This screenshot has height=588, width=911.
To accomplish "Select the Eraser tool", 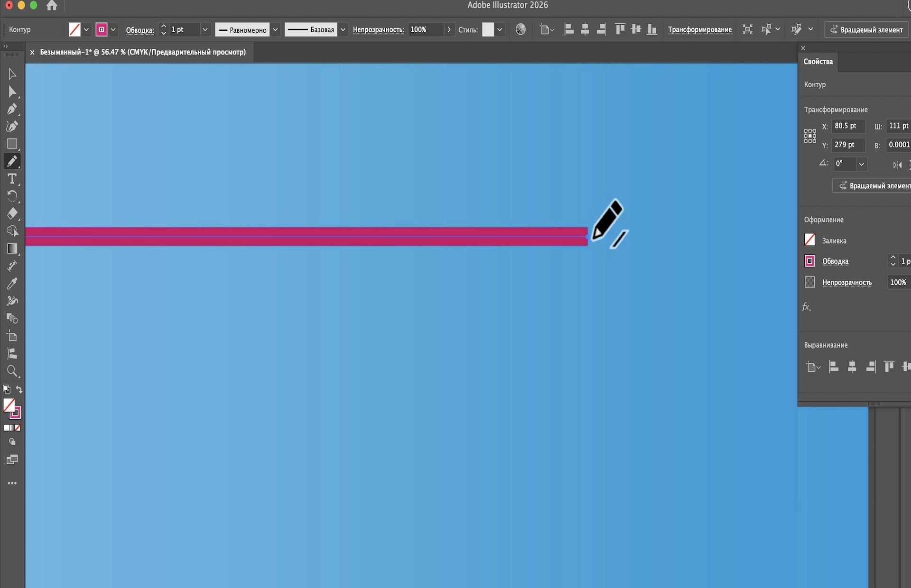I will [12, 213].
